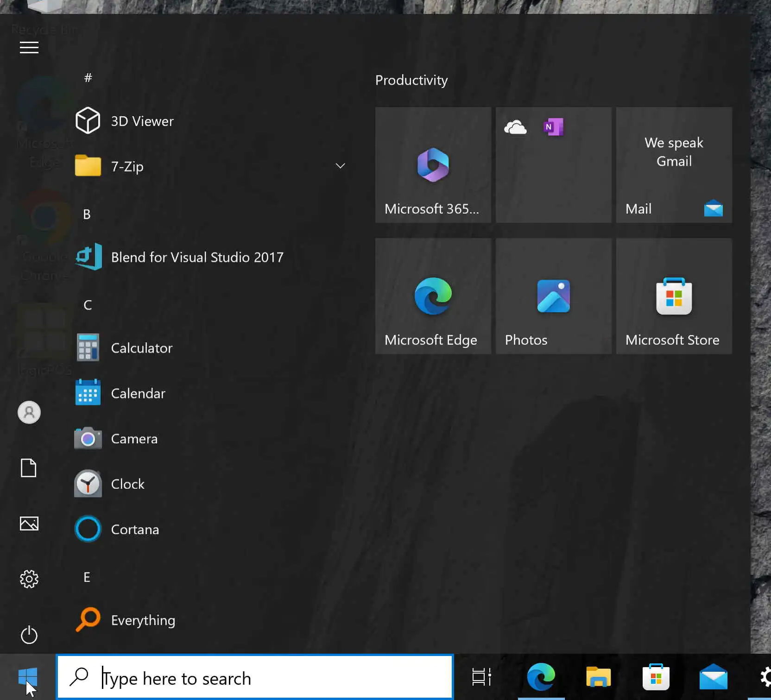Click the Calendar label text

point(138,393)
